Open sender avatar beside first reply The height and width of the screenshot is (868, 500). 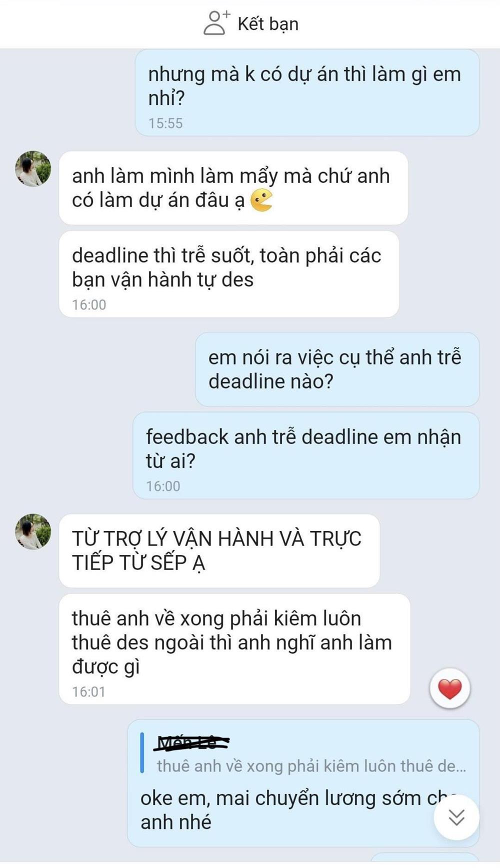click(x=33, y=169)
